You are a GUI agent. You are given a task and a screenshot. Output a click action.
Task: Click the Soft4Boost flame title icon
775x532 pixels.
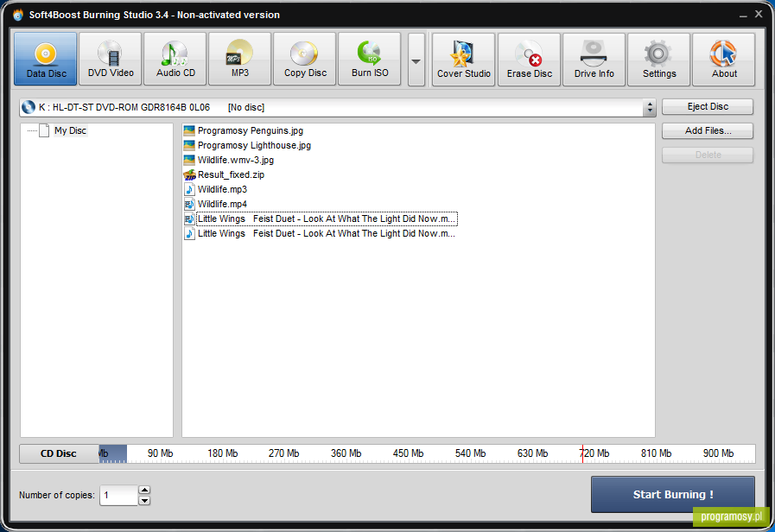[x=18, y=15]
